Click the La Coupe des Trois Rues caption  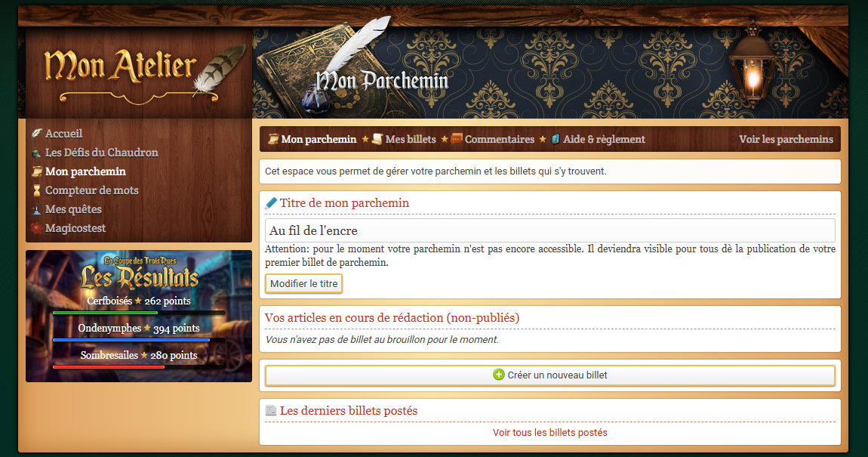coord(140,261)
